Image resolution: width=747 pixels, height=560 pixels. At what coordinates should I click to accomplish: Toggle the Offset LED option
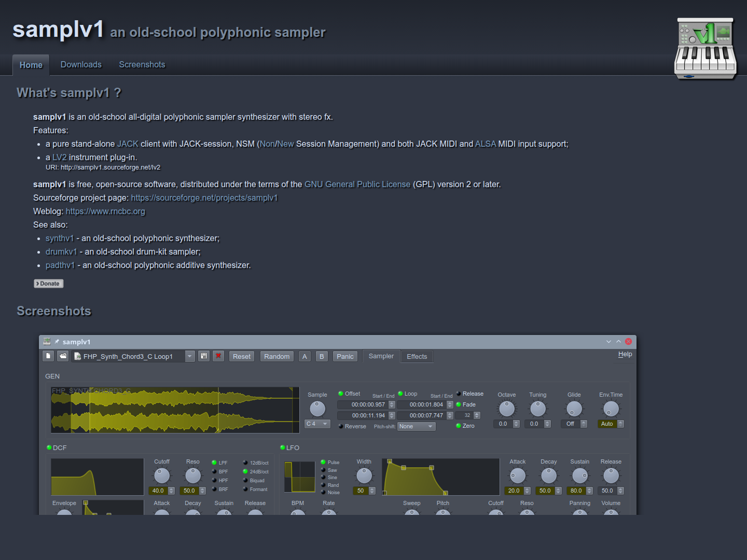tap(349, 394)
